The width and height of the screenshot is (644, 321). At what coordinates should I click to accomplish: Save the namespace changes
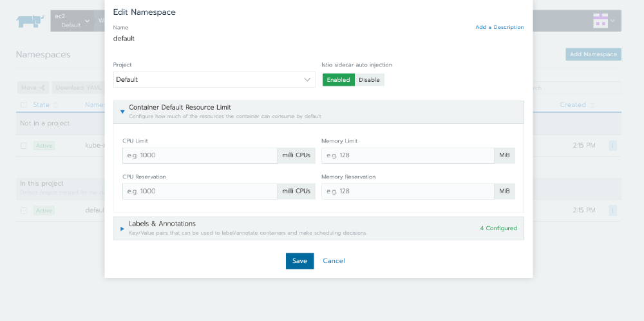tap(299, 261)
